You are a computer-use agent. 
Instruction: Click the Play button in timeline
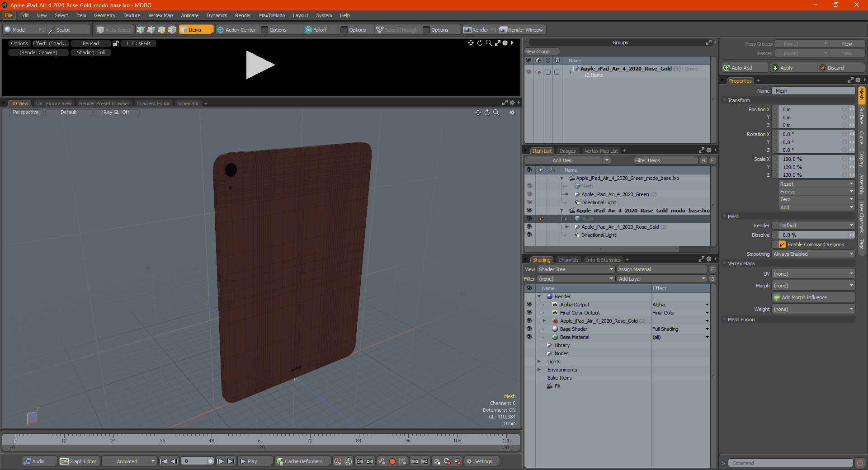pos(255,461)
